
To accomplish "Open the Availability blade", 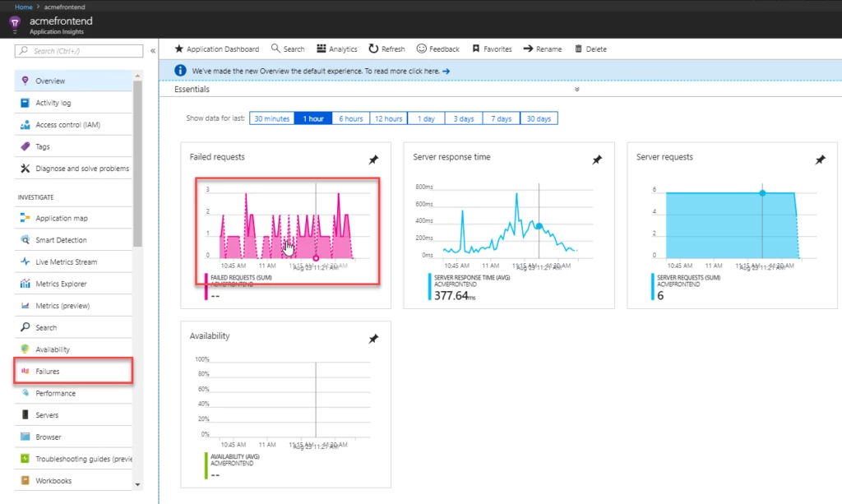I will [53, 349].
